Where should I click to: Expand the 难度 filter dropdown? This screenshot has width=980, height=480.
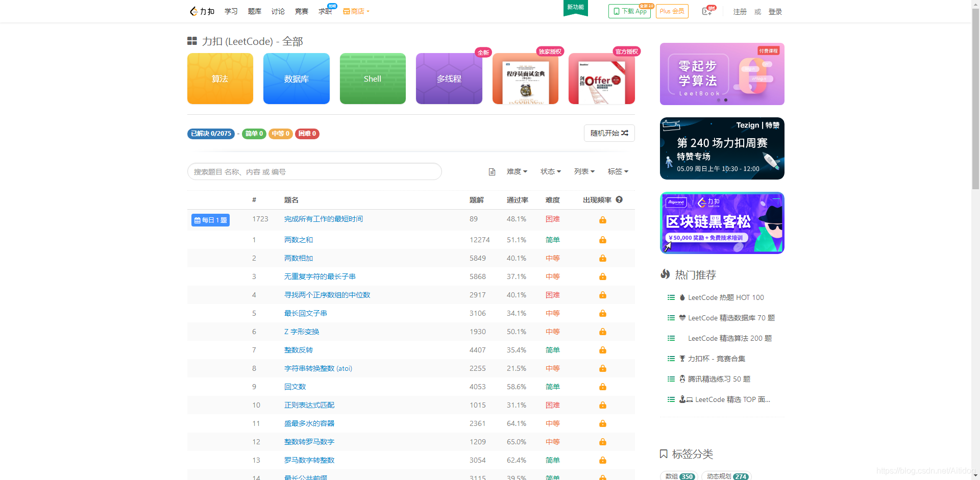click(517, 171)
